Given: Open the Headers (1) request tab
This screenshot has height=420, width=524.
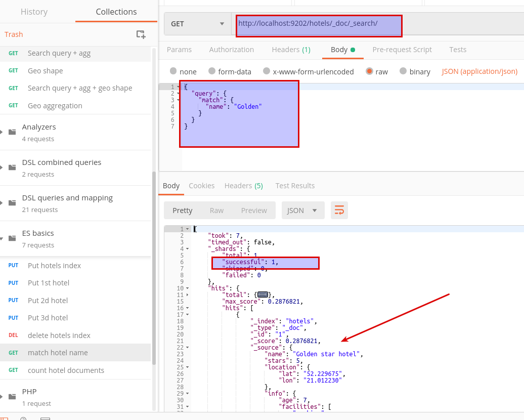Looking at the screenshot, I should [x=291, y=50].
